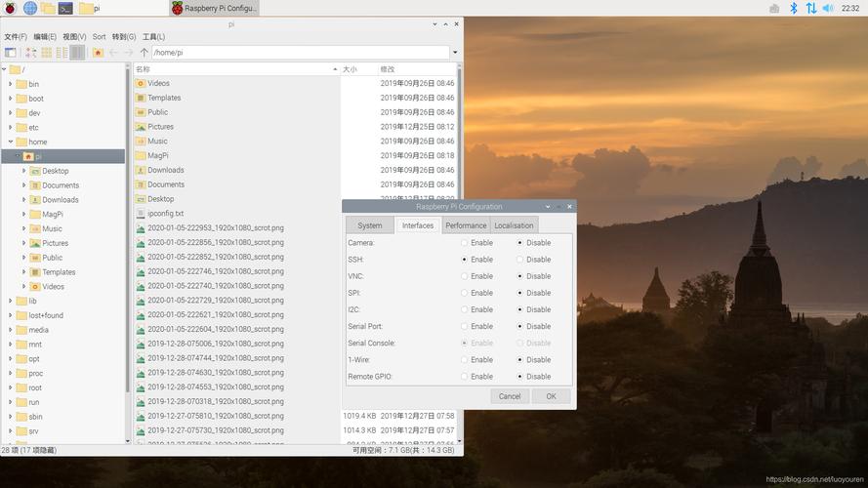Open the 编辑(E) menu

click(x=46, y=37)
